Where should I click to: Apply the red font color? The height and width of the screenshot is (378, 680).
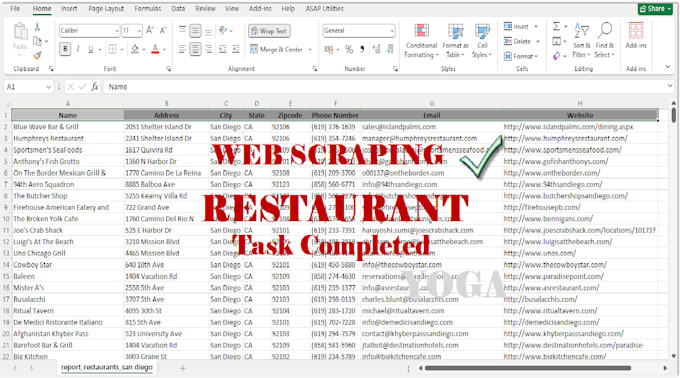[x=155, y=49]
